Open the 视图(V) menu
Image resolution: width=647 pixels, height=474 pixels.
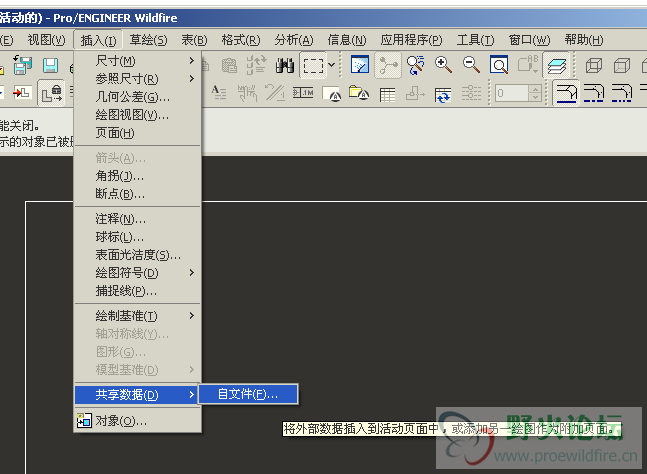pos(46,40)
